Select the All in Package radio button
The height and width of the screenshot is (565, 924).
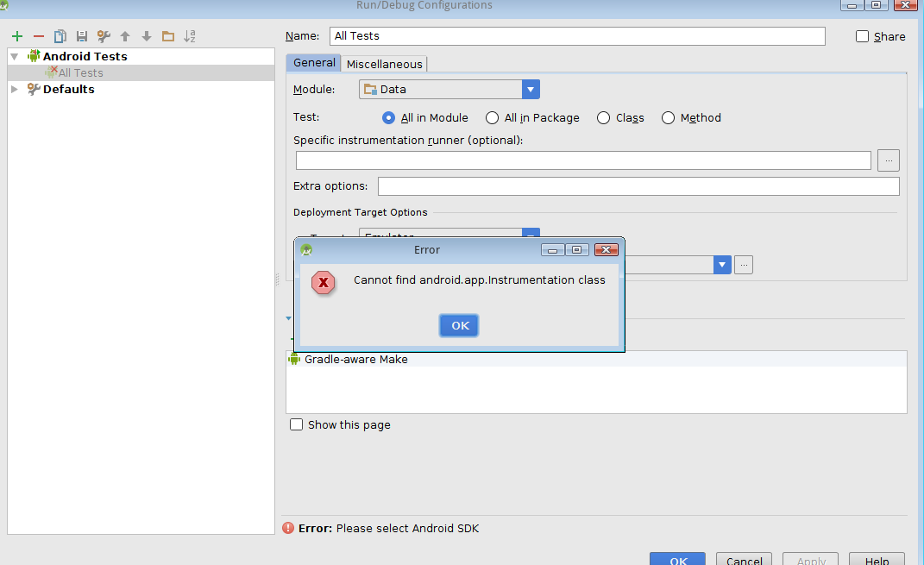[x=492, y=118]
